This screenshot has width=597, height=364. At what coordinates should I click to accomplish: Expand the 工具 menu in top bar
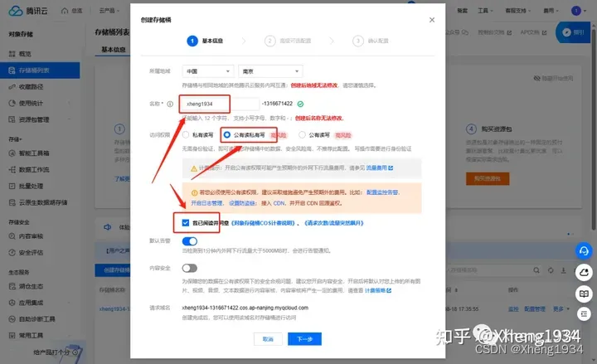(x=485, y=11)
